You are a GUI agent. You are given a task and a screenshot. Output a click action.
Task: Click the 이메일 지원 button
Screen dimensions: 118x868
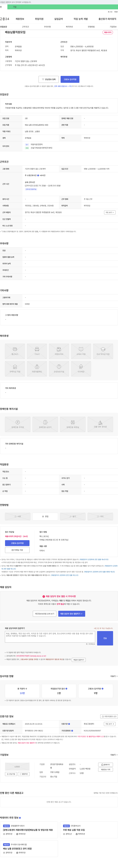(17, 550)
